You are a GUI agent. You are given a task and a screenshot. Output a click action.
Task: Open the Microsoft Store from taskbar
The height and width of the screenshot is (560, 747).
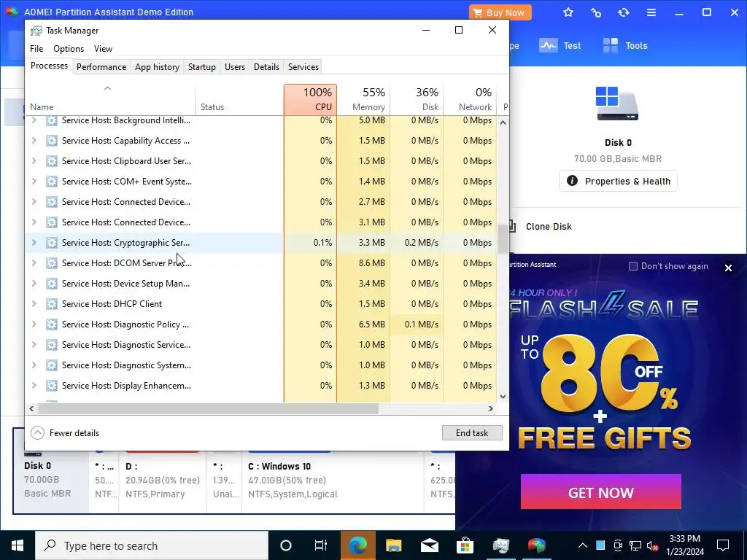[x=465, y=545]
